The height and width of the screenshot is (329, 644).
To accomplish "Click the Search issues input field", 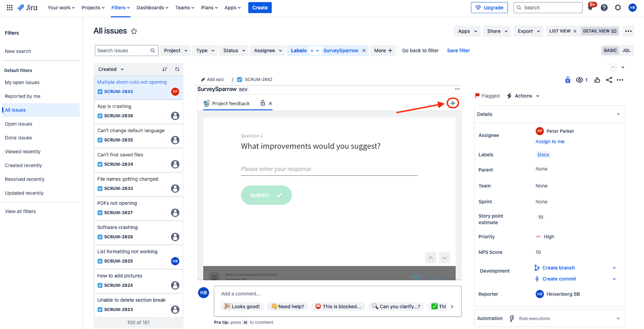I will coord(123,51).
